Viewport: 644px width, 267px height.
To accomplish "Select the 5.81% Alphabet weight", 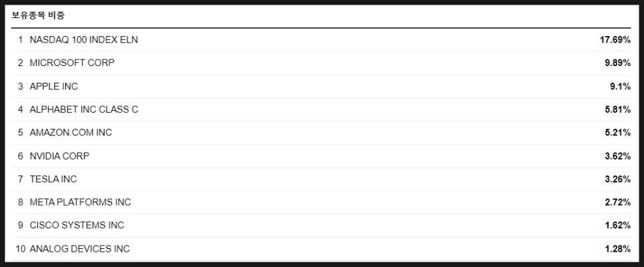I will (x=618, y=109).
